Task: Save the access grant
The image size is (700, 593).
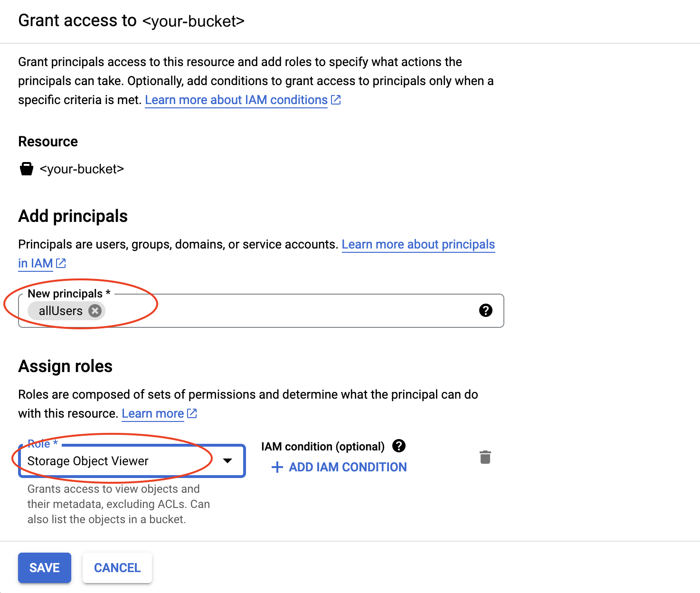Action: coord(45,567)
